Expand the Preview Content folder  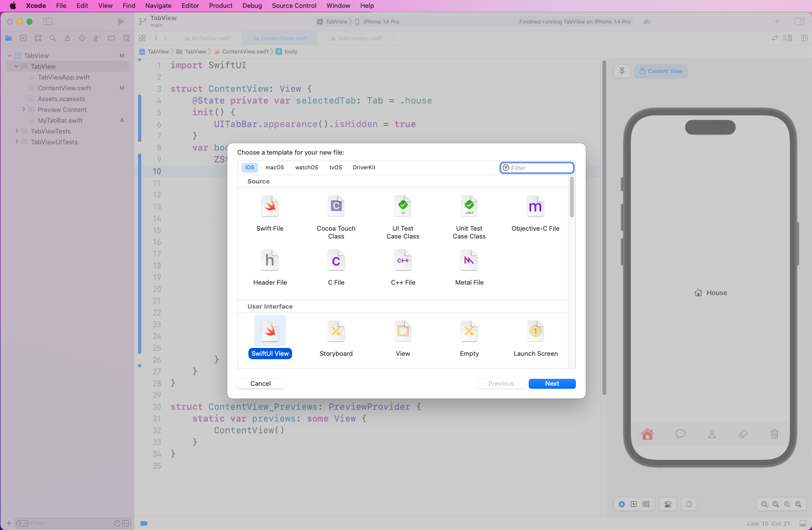[24, 109]
